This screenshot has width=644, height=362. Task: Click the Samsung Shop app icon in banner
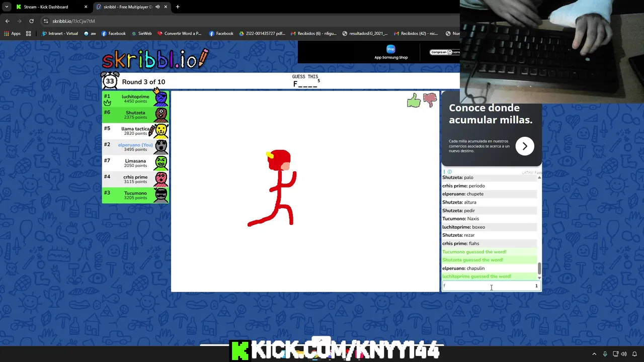391,49
